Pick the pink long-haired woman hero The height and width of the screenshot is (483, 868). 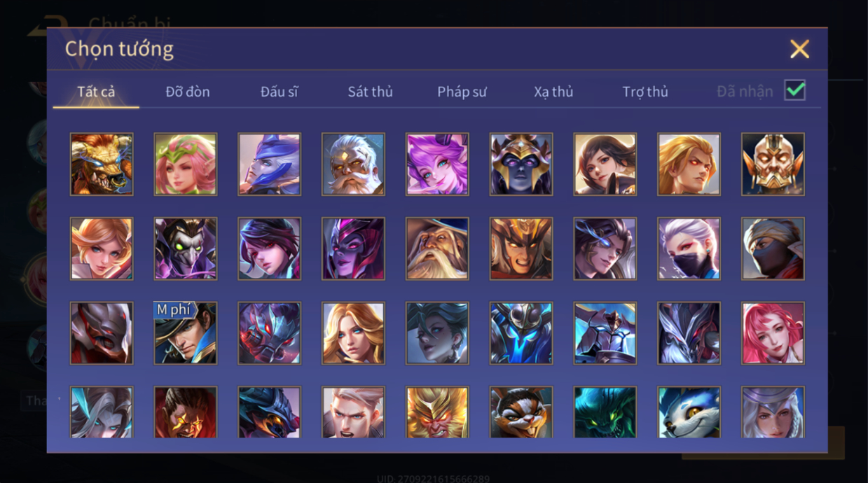[x=773, y=333]
